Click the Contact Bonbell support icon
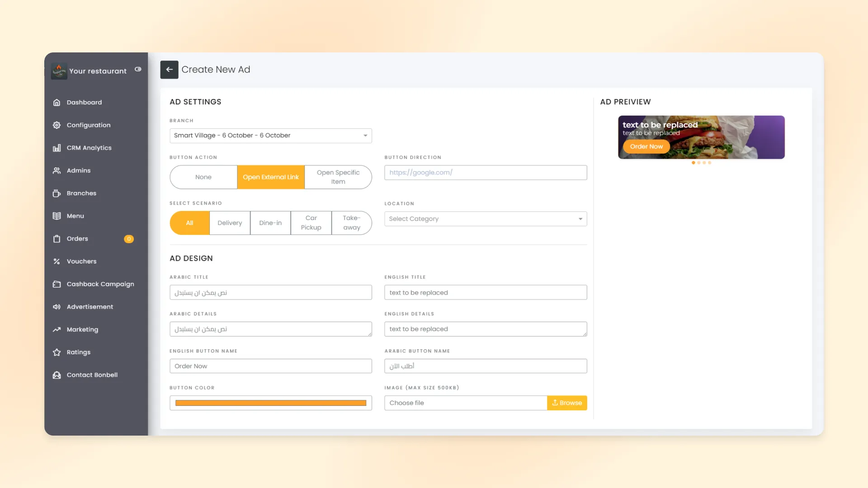 point(57,375)
